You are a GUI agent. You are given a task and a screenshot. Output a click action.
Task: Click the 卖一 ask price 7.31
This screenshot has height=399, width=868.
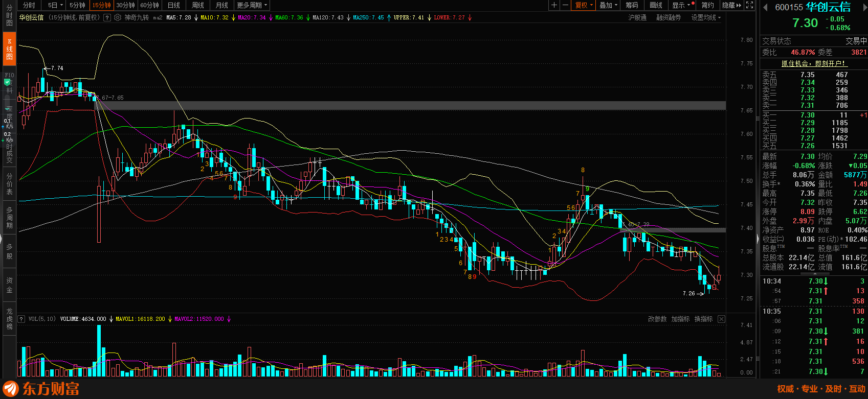[808, 105]
